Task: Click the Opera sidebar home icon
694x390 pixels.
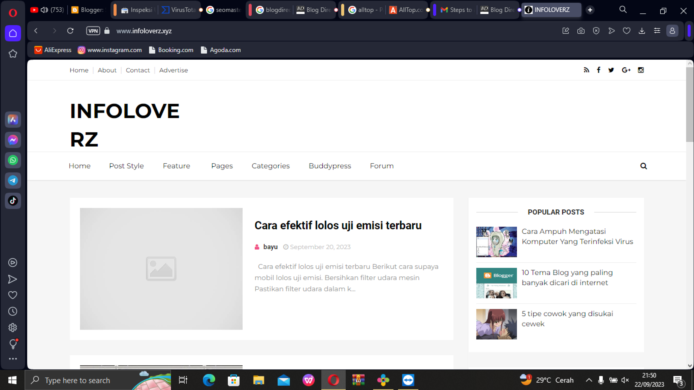Action: pyautogui.click(x=13, y=33)
